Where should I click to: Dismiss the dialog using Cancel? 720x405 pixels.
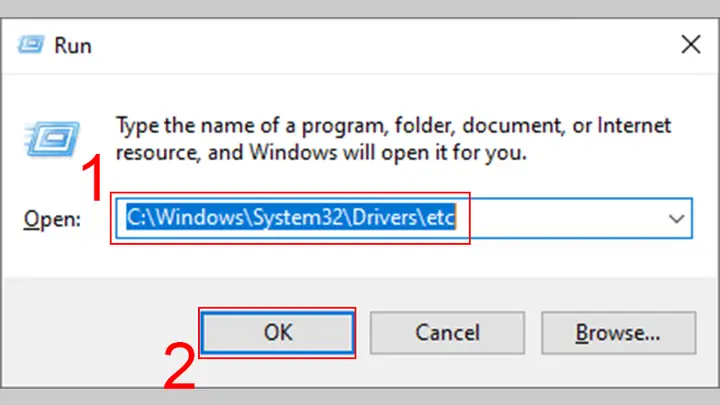[447, 332]
